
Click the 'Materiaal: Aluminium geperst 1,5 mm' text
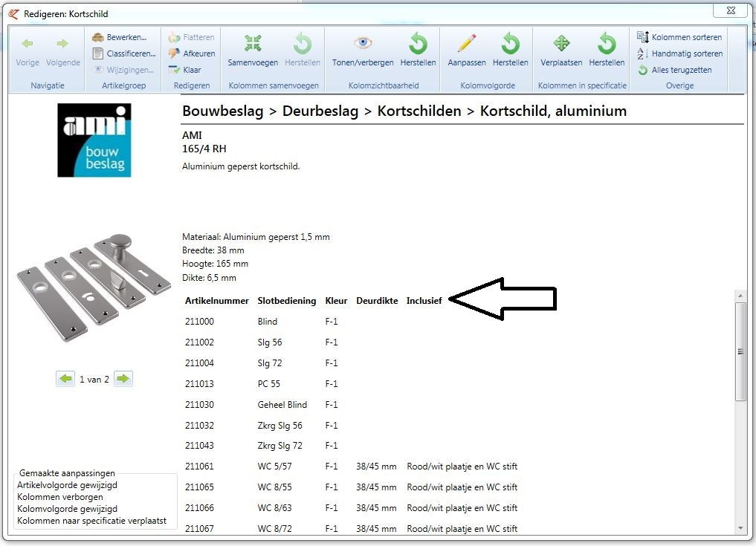[x=256, y=237]
